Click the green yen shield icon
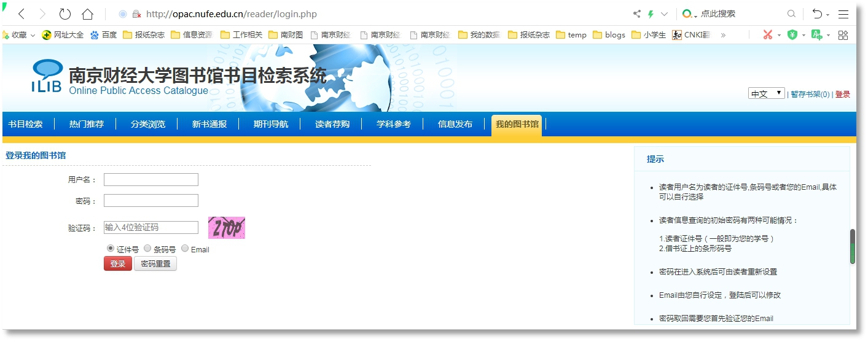This screenshot has height=342, width=868. click(792, 35)
